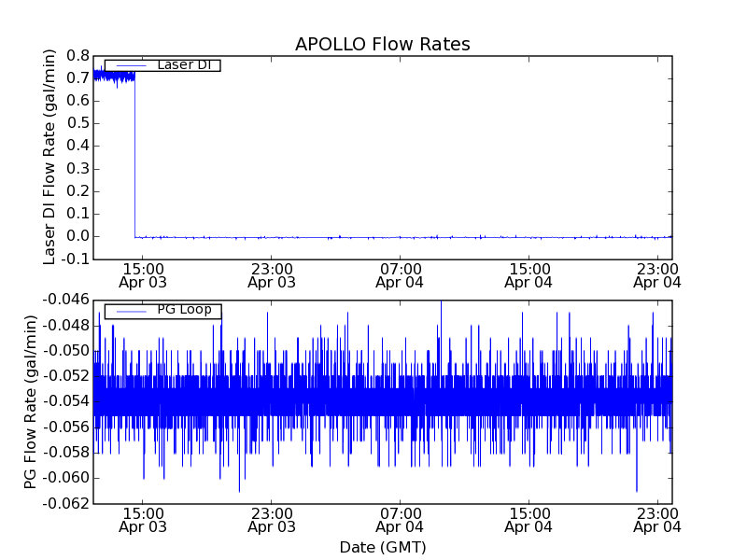Click the blue line sample in the Laser DI legend
The height and width of the screenshot is (560, 747).
(131, 65)
